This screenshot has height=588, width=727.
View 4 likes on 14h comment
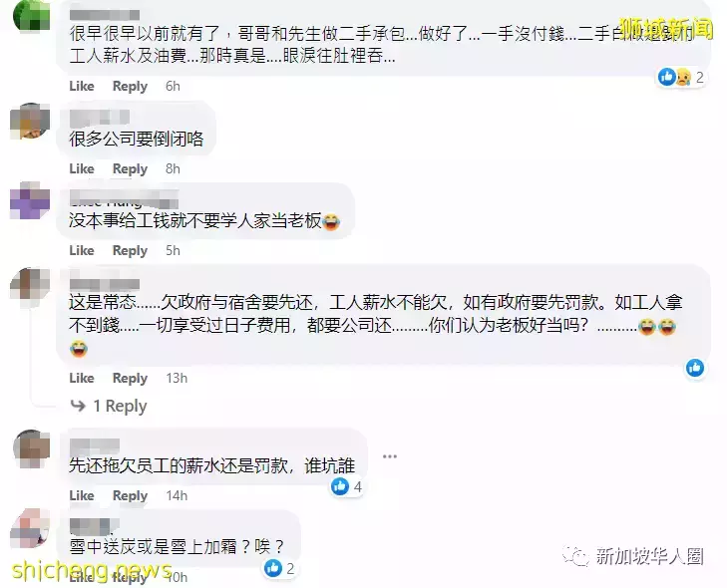tap(347, 486)
